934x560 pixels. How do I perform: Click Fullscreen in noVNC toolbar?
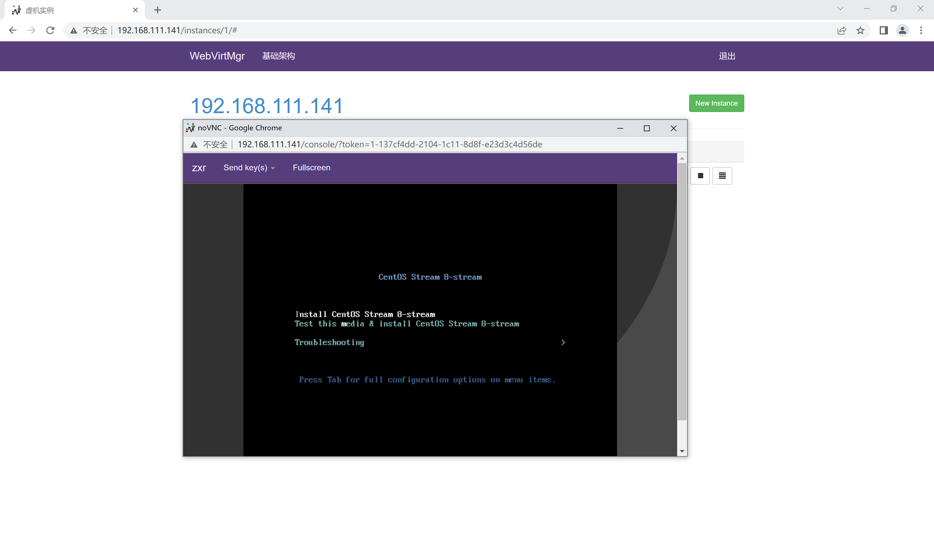click(311, 167)
